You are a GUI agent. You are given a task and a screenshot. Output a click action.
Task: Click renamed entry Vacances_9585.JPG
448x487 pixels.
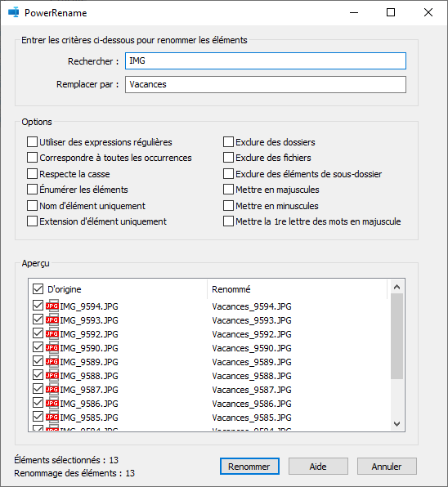[x=252, y=418]
